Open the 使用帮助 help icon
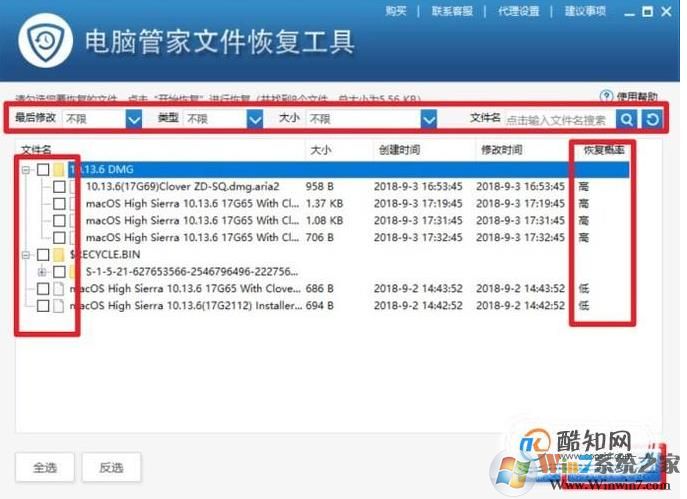Screen dimensions: 687x499 click(606, 96)
